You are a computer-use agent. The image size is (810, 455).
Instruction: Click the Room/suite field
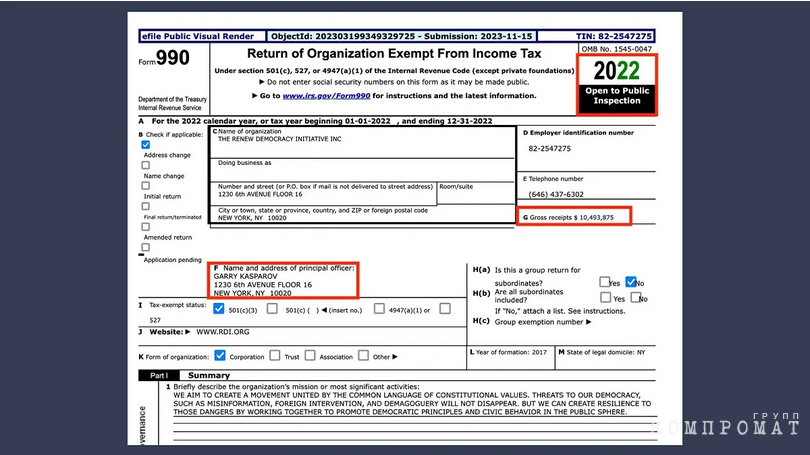(x=476, y=194)
